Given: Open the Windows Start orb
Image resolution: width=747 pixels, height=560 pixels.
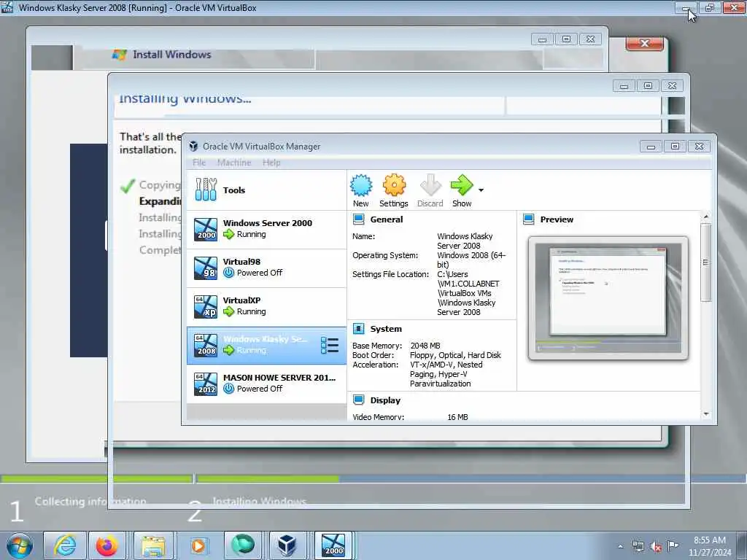Looking at the screenshot, I should (20, 545).
